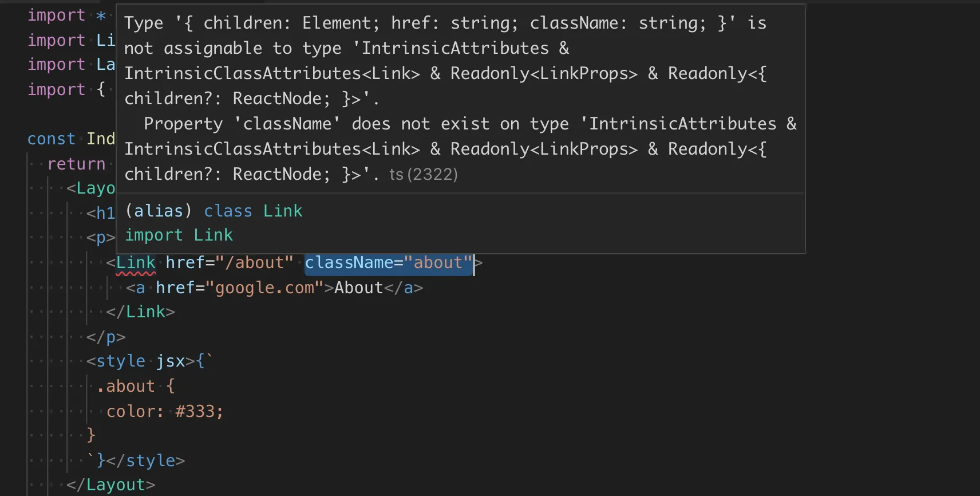The image size is (980, 496).
Task: Click the color property in the CSS
Action: click(131, 411)
